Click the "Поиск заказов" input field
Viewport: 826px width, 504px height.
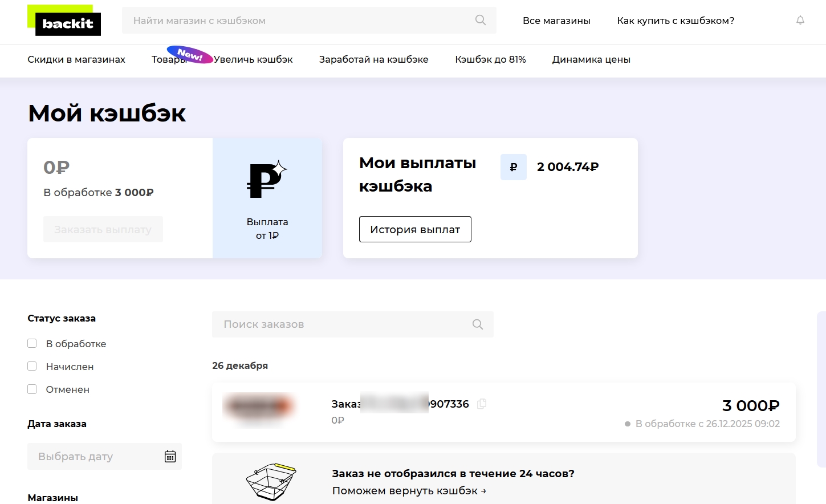coord(342,324)
